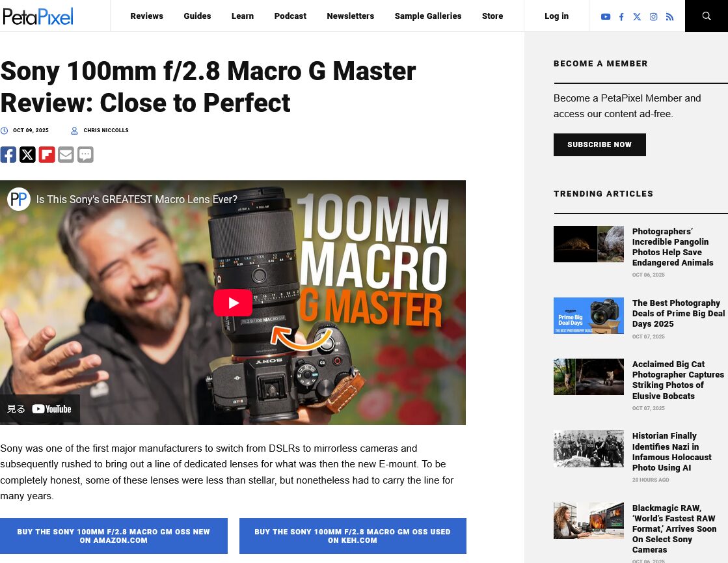Share the article by email icon
Viewport: 728px width, 563px height.
pos(66,155)
